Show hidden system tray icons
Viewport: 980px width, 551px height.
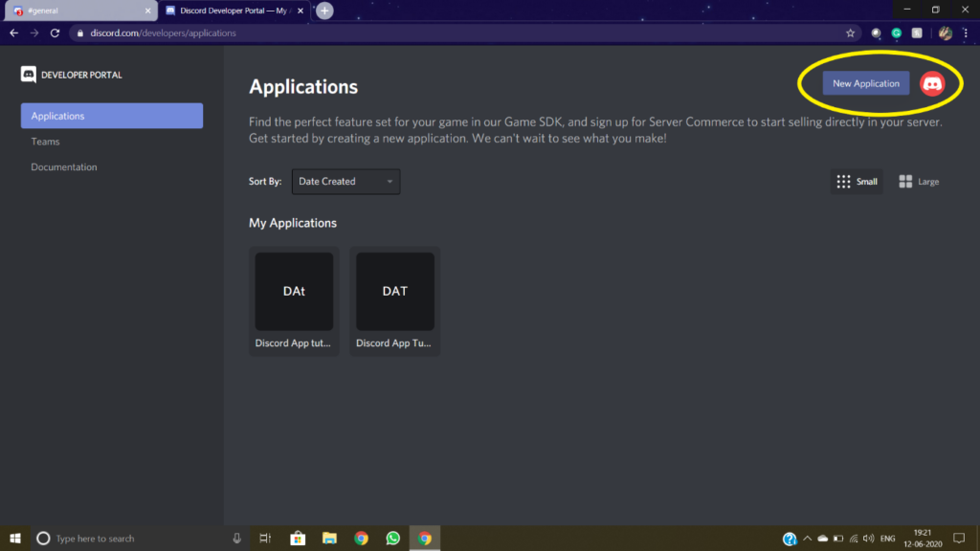point(808,538)
